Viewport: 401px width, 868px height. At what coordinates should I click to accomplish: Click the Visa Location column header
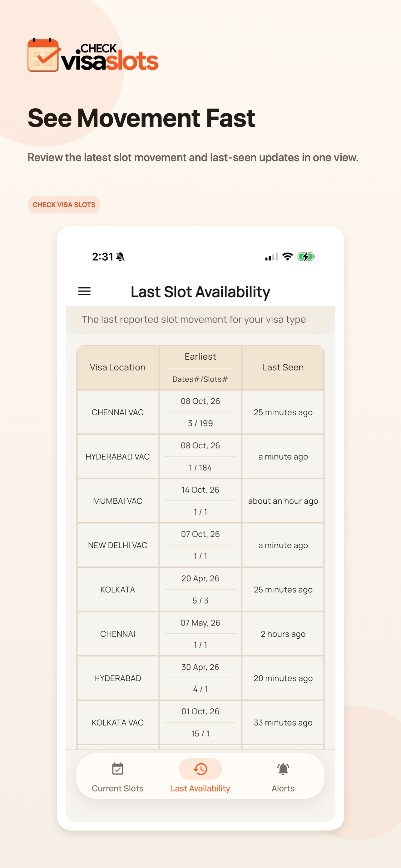tap(117, 367)
